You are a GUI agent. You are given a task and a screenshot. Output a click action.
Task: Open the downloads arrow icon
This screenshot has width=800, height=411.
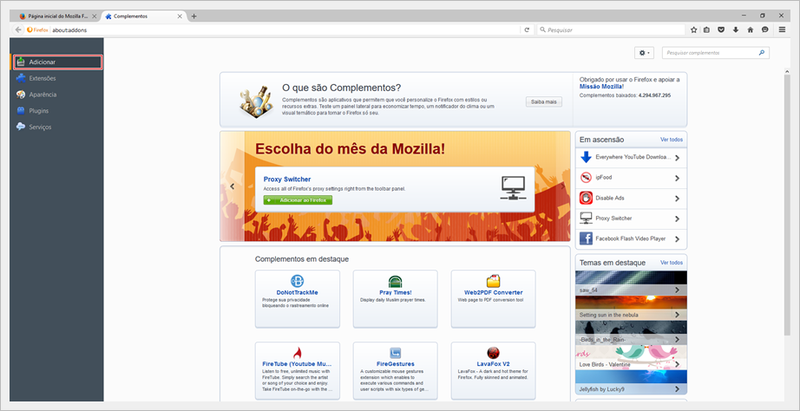coord(736,30)
